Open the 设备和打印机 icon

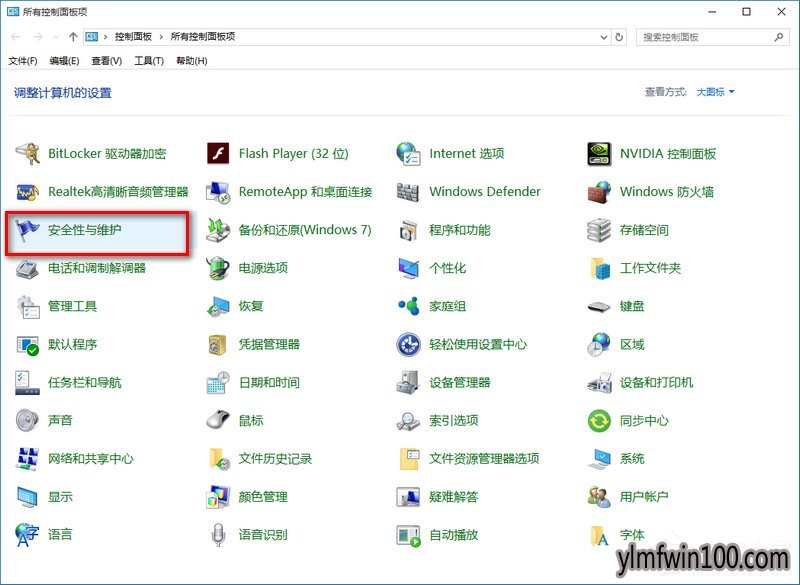tap(599, 383)
